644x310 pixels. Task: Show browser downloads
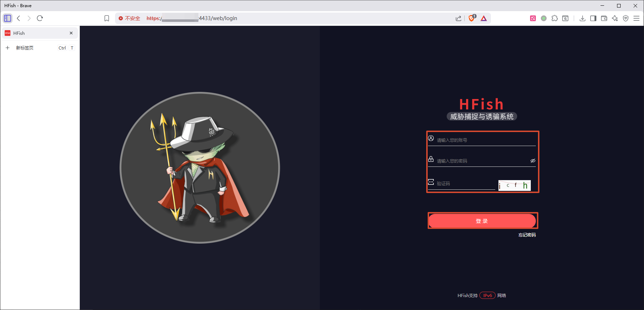pos(583,18)
